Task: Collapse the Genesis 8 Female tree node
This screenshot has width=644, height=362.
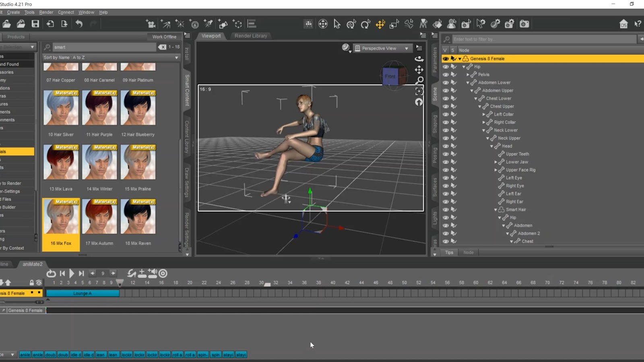Action: pyautogui.click(x=460, y=59)
